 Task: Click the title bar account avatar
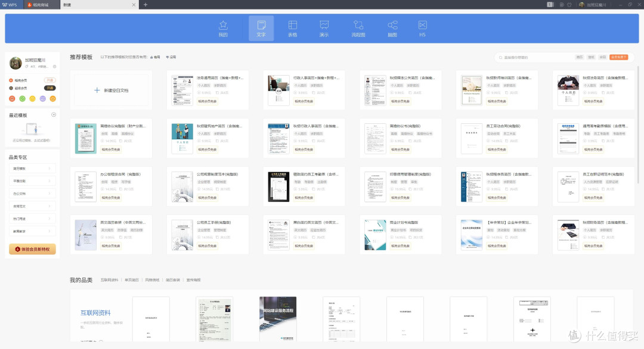point(581,5)
